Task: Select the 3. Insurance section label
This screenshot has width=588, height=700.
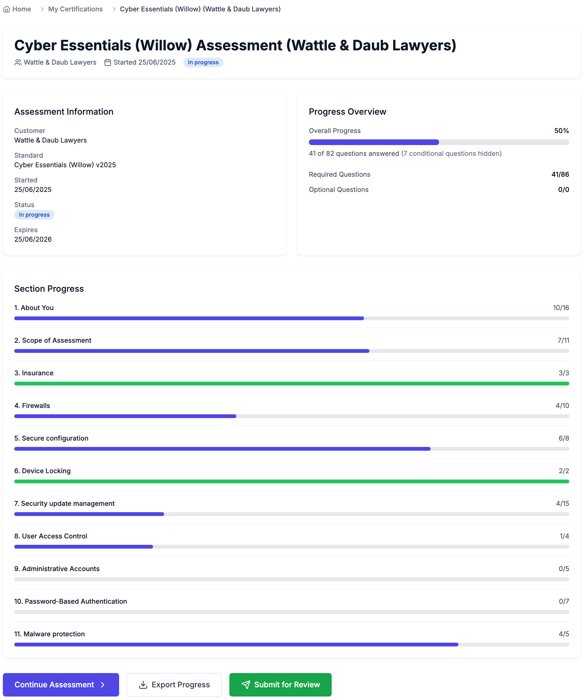Action: [34, 373]
